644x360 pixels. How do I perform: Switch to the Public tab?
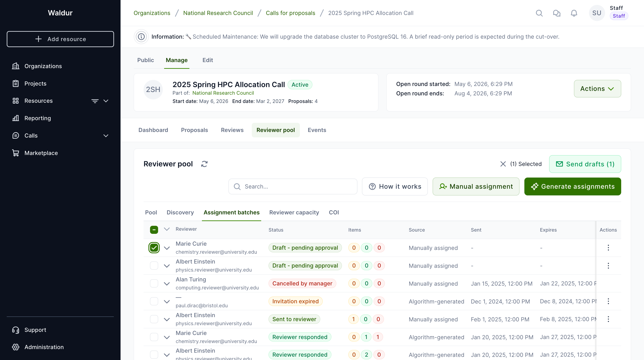[146, 60]
